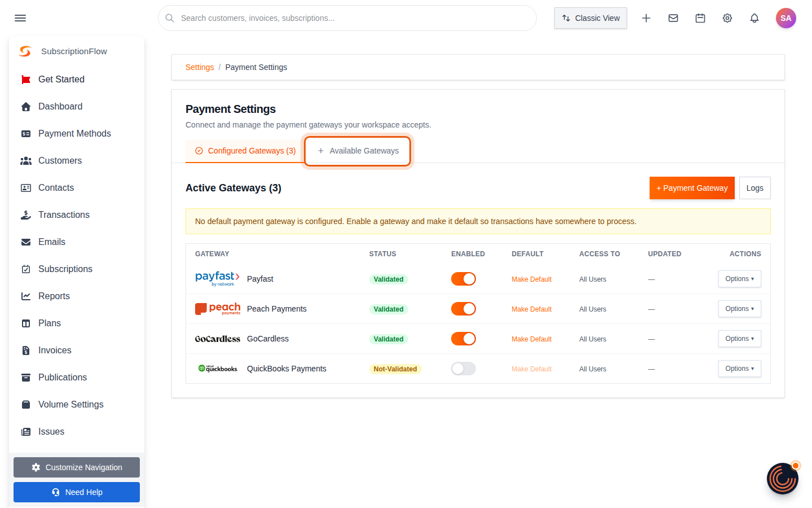
Task: Click the Peach Payments logo
Action: point(218,309)
